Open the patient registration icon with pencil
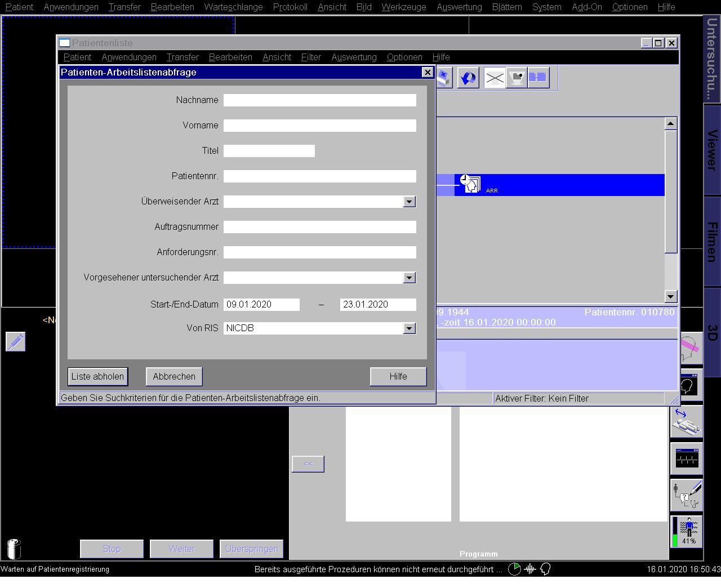The height and width of the screenshot is (588, 721). coord(686,495)
